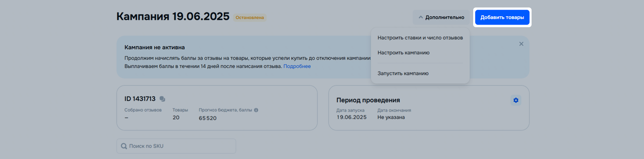Click the Кампания 19.06.2025 page title
This screenshot has width=644, height=159.
(173, 16)
